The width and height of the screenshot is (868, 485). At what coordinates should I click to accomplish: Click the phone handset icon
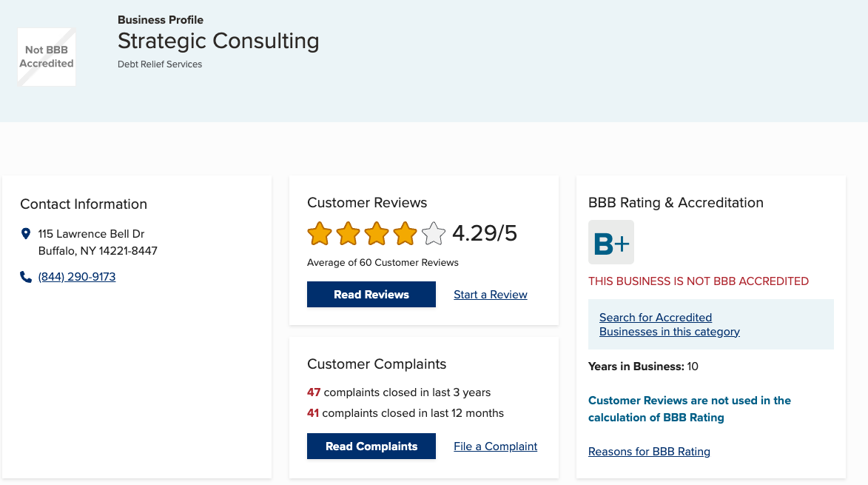[26, 277]
